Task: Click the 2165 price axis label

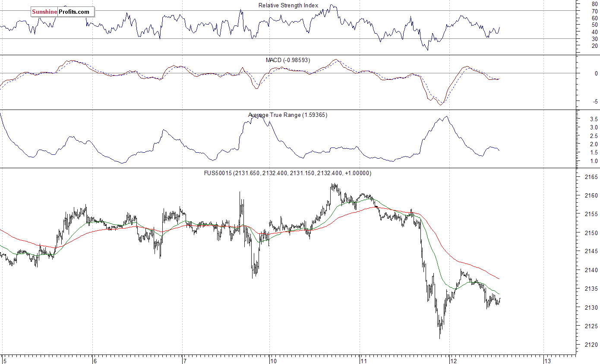Action: click(x=591, y=177)
